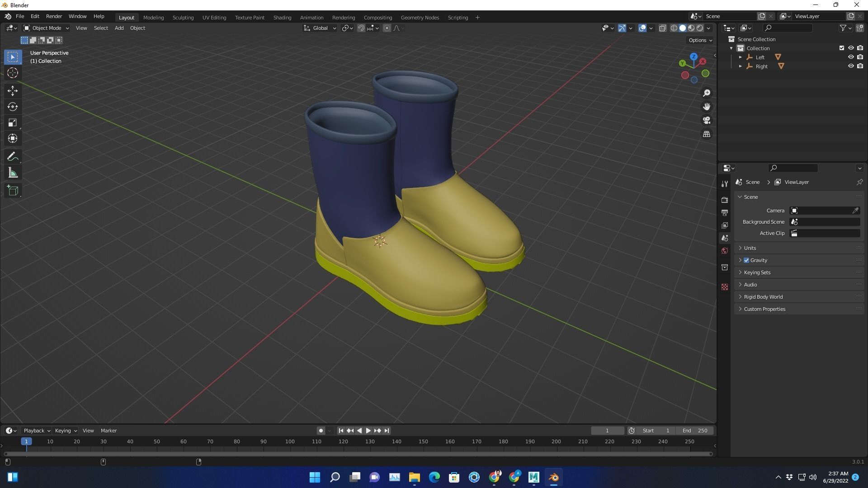Viewport: 868px width, 488px height.
Task: Activate the Move tool
Action: tap(13, 91)
